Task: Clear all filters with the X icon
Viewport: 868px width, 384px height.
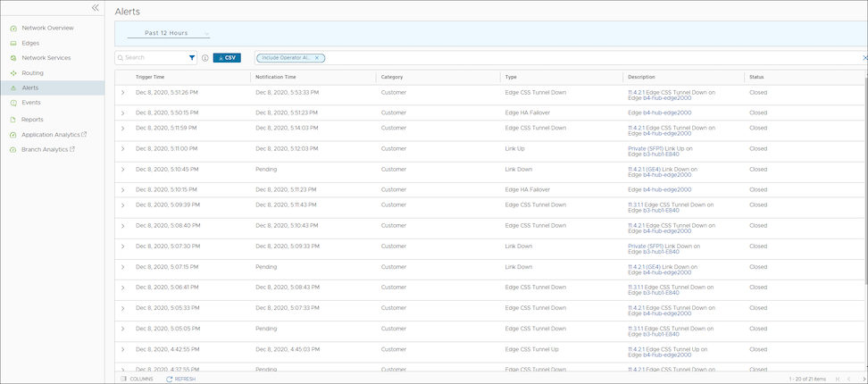Action: click(x=864, y=58)
